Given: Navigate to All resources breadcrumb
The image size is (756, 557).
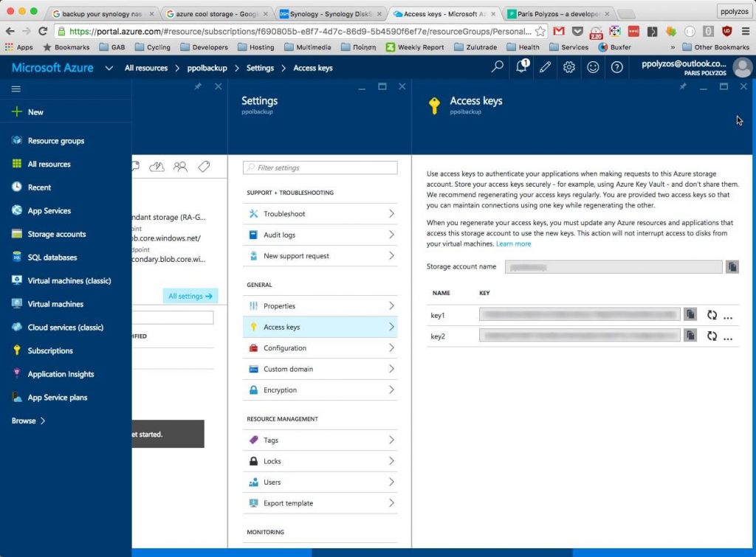Looking at the screenshot, I should click(x=146, y=68).
